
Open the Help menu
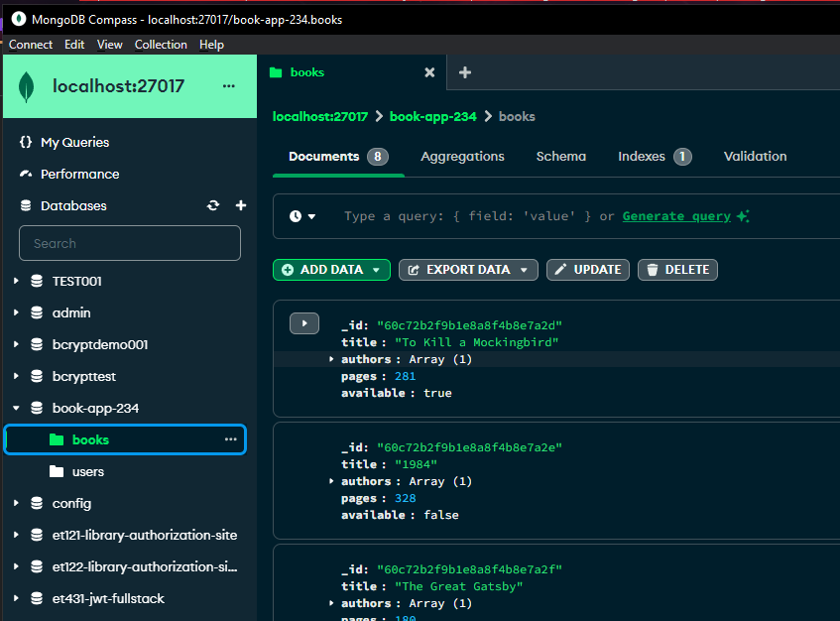coord(211,45)
